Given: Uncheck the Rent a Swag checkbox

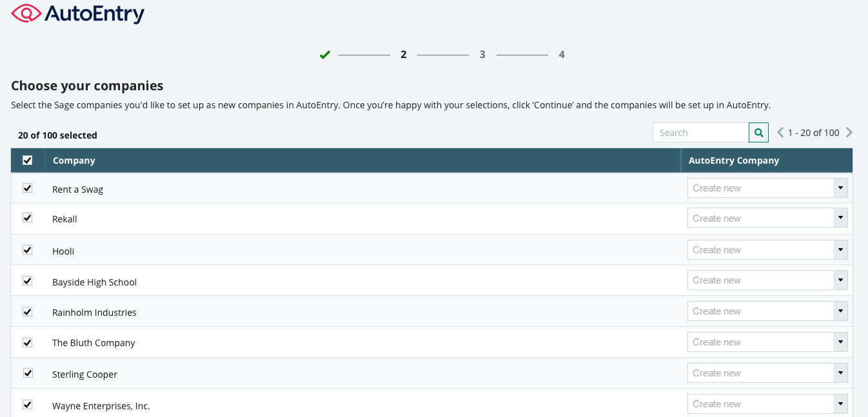Looking at the screenshot, I should click(x=28, y=188).
